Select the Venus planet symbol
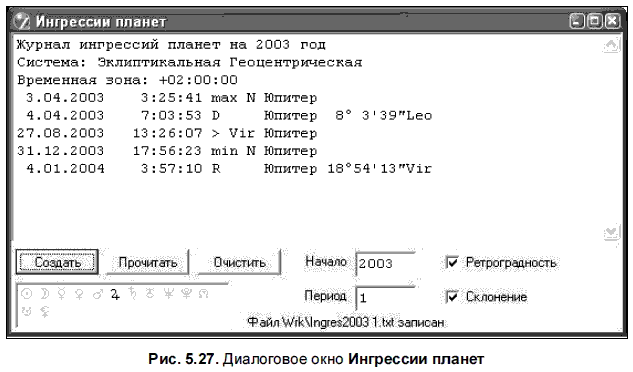This screenshot has width=633, height=372. [x=79, y=294]
